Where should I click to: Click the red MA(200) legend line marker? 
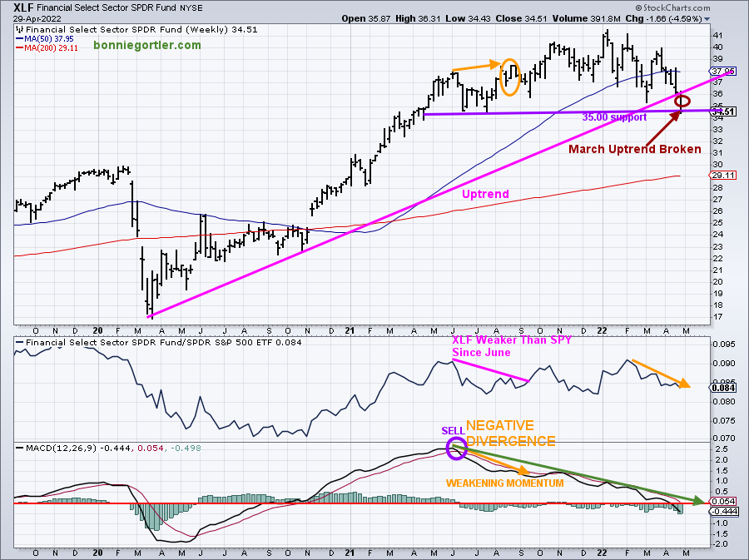[x=19, y=47]
